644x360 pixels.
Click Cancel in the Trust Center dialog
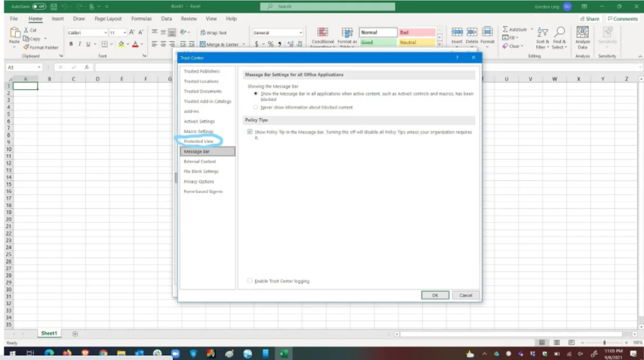pyautogui.click(x=466, y=296)
